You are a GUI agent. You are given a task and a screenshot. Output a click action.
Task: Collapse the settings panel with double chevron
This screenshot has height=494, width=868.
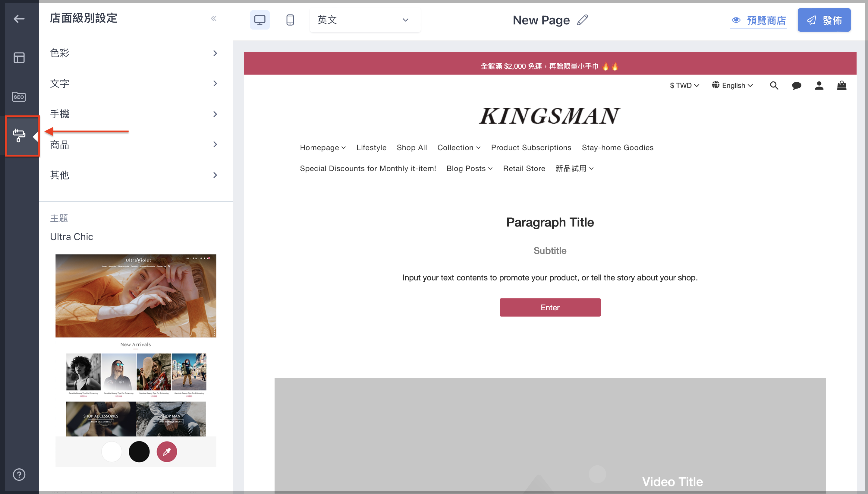click(x=214, y=19)
